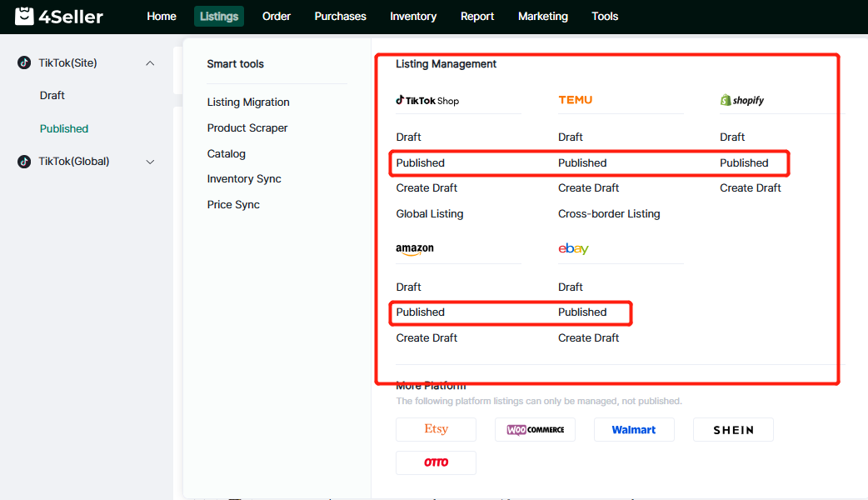Click the eBay platform logo
The height and width of the screenshot is (500, 868).
pos(573,249)
